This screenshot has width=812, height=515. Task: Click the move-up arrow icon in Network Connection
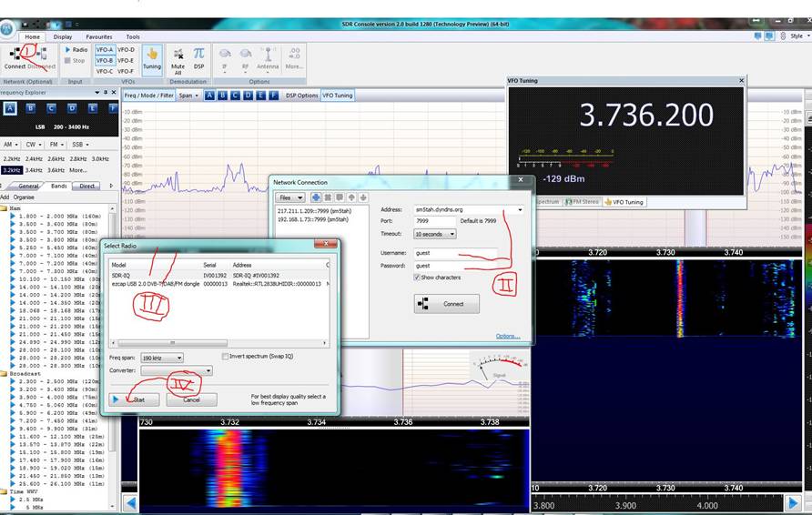[x=351, y=197]
